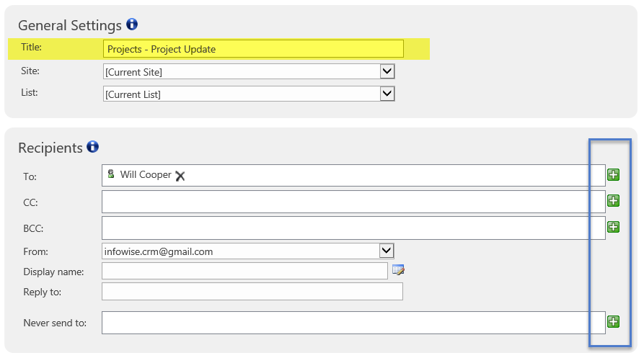Viewport: 644px width, 358px height.
Task: Click the General Settings info icon
Action: coord(132,24)
